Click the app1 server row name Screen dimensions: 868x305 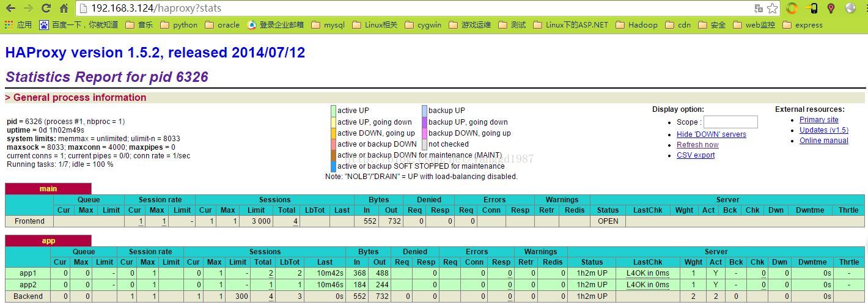[x=28, y=273]
